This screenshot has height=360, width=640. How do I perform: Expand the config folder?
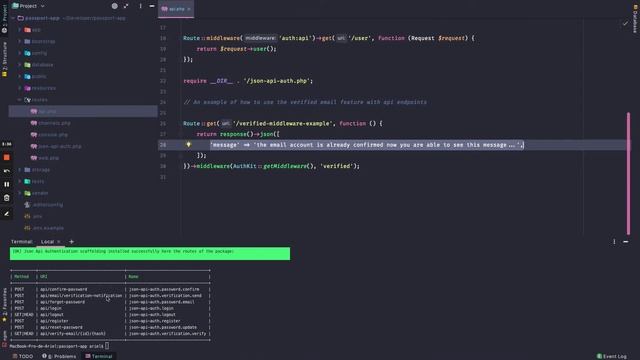click(x=20, y=53)
